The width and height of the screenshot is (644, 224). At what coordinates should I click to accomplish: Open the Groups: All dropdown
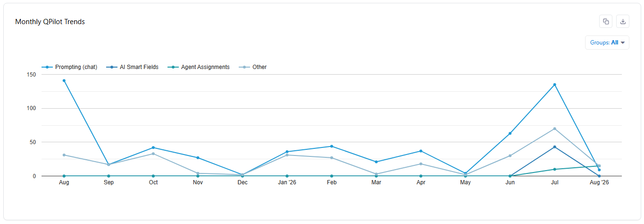(x=607, y=43)
